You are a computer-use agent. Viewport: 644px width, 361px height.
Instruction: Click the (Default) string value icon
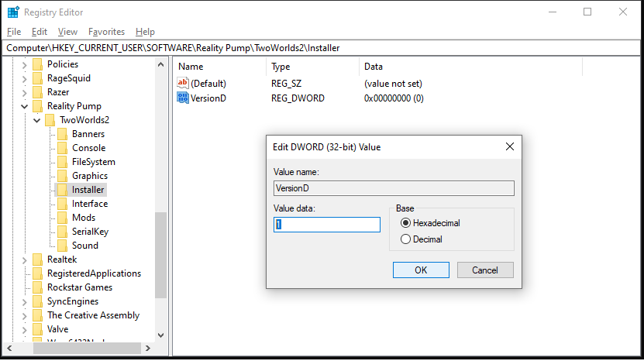click(x=183, y=83)
